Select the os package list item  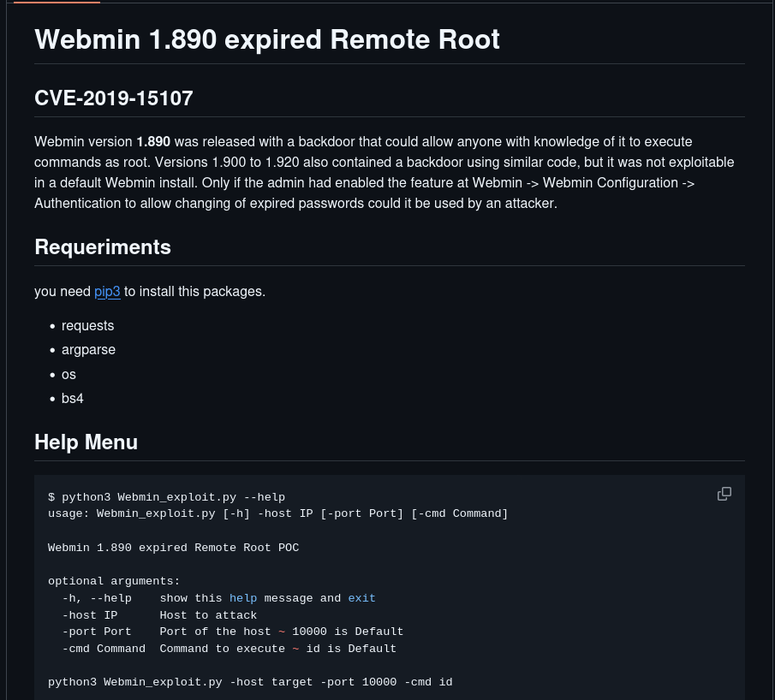(x=69, y=374)
